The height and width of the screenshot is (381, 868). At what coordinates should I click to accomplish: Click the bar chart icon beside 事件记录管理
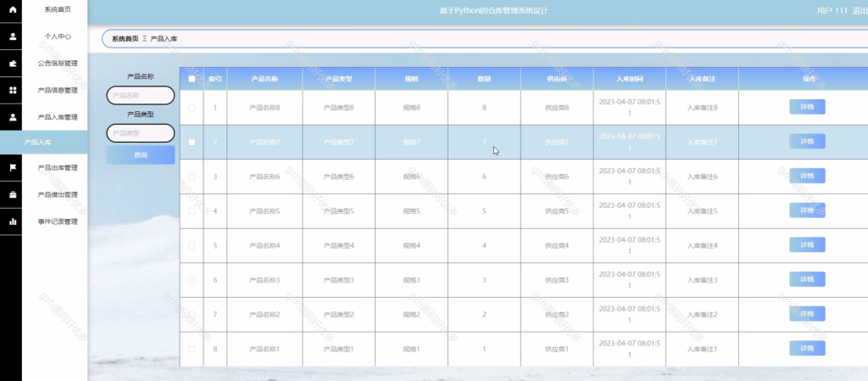click(13, 221)
